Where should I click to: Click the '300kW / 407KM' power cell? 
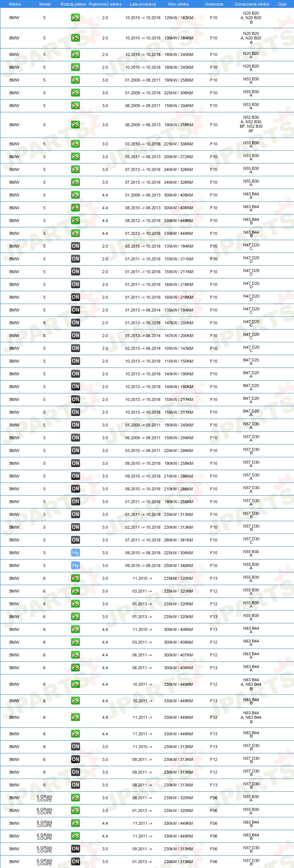179,655
